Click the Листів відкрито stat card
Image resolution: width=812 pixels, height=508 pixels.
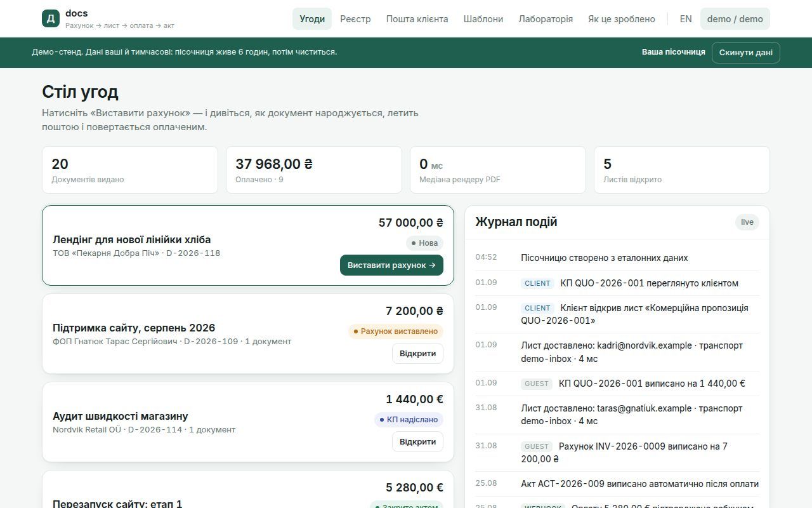[682, 170]
